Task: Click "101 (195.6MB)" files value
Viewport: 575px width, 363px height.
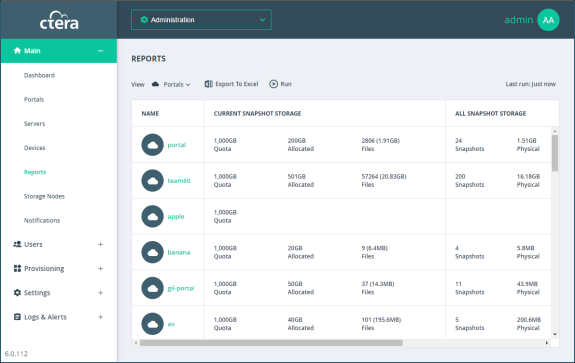Action: [x=381, y=320]
